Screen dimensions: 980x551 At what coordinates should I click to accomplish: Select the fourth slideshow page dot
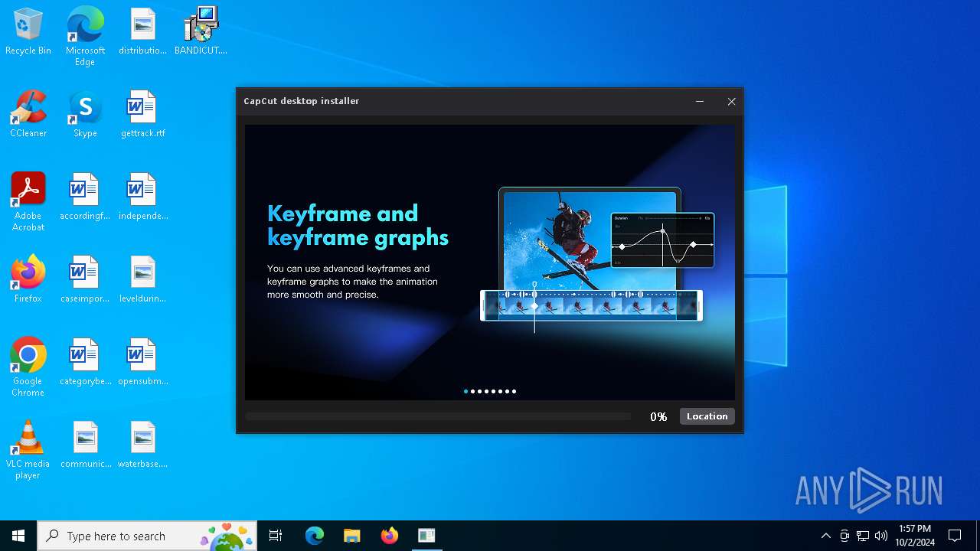point(486,391)
